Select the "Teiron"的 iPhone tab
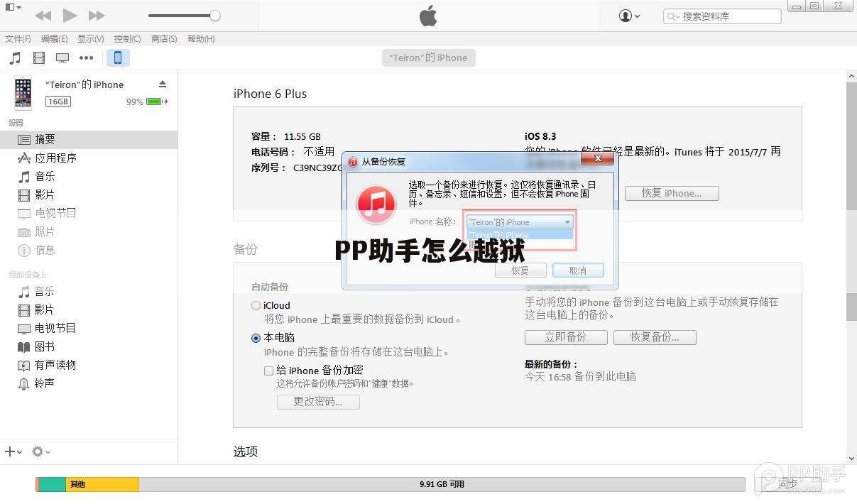Viewport: 857px width, 504px height. pyautogui.click(x=428, y=57)
